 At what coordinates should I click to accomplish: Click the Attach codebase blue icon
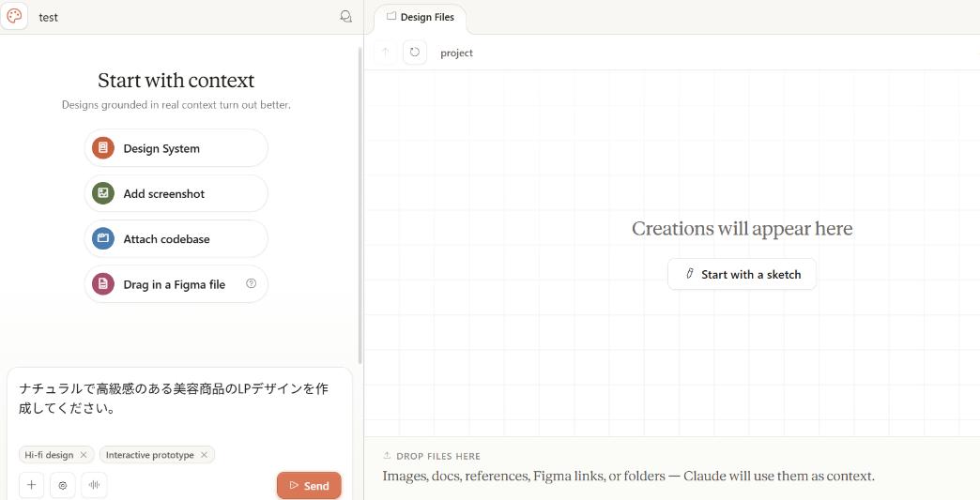[103, 238]
